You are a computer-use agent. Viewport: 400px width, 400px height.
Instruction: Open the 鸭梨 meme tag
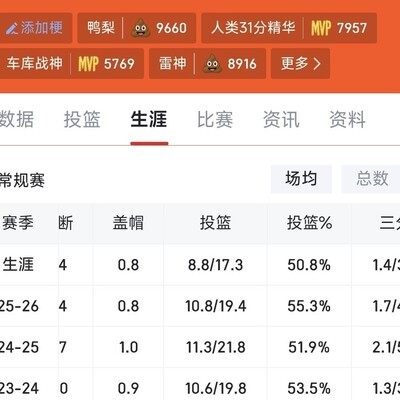click(x=137, y=28)
